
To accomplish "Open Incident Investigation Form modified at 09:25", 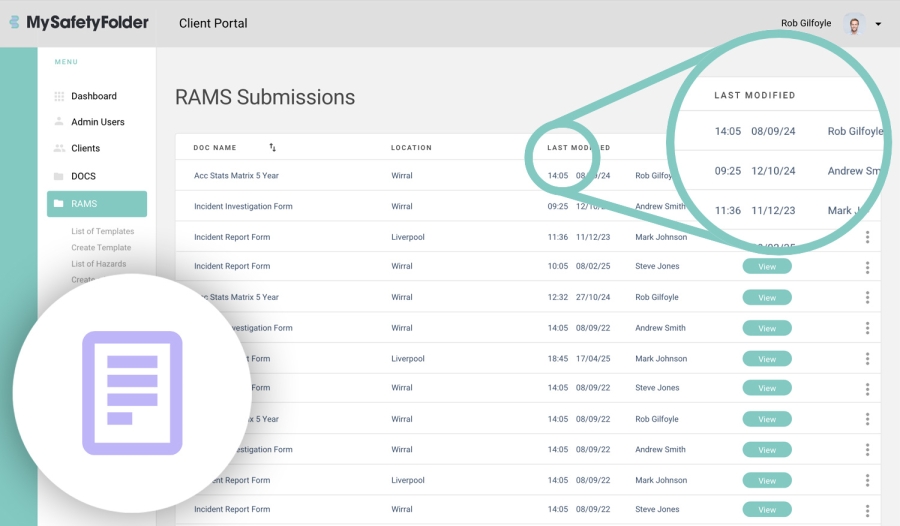I will tap(243, 207).
